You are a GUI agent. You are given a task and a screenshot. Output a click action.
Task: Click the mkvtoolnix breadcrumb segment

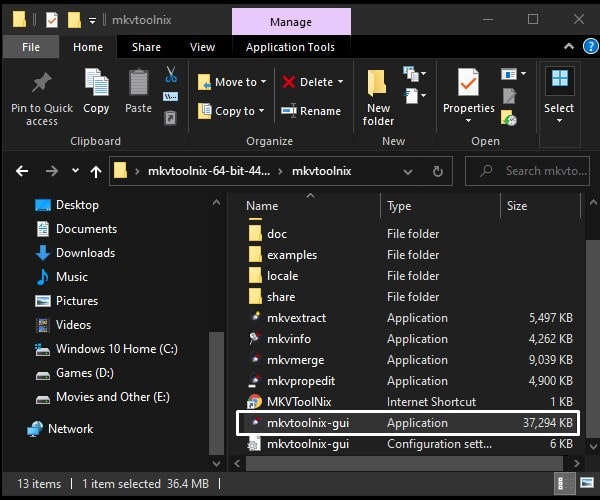tap(321, 171)
